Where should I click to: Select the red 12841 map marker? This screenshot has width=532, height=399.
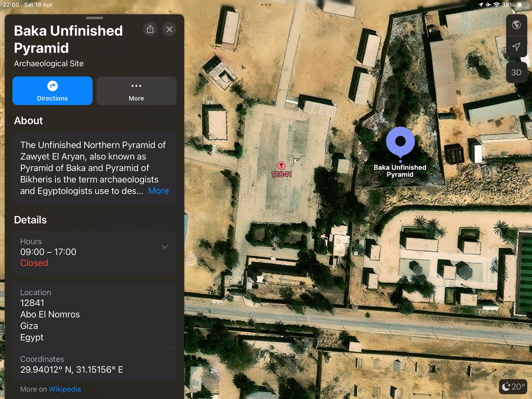281,166
